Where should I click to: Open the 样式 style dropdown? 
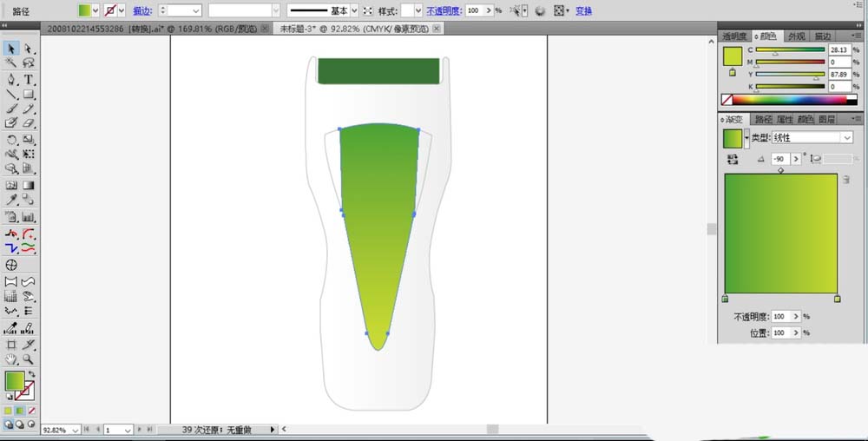(x=418, y=10)
